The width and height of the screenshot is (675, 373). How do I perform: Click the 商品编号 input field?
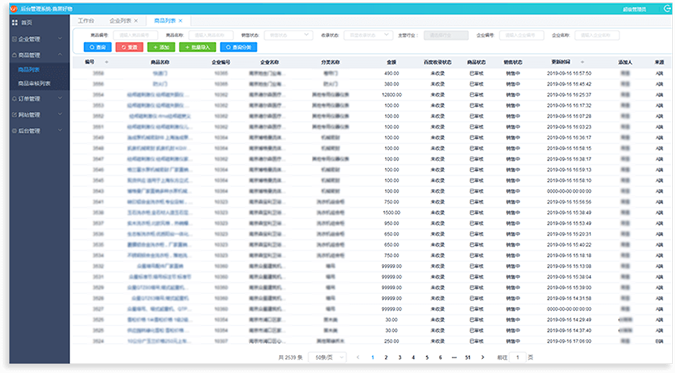tap(135, 35)
